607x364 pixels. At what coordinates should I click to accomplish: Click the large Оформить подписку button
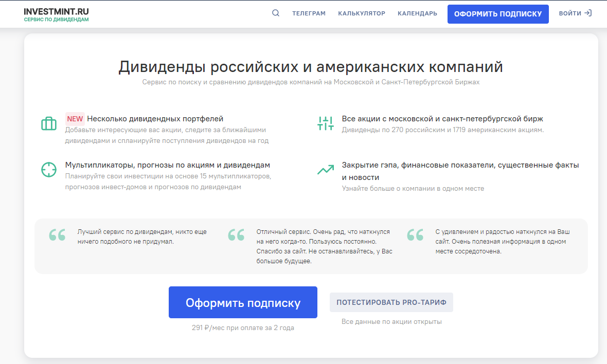243,302
